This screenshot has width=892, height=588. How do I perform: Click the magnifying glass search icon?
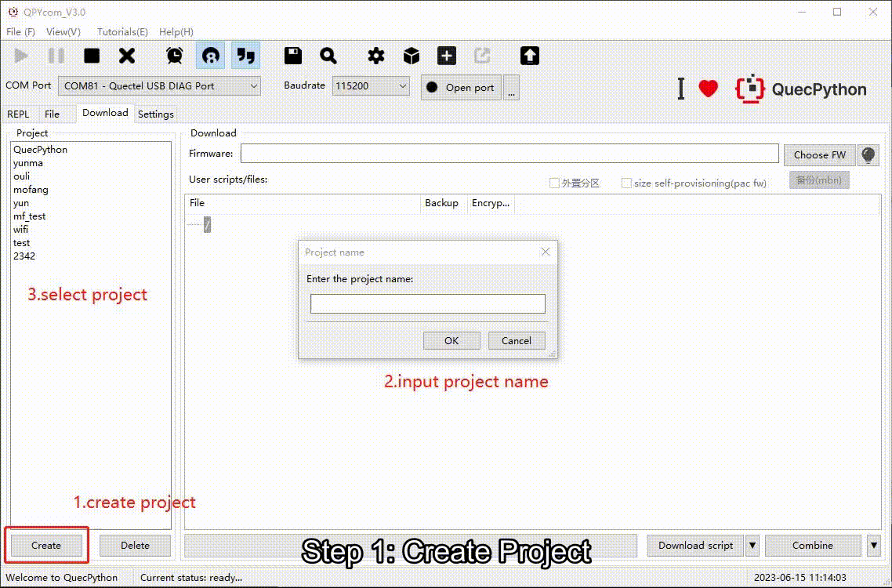pos(328,56)
